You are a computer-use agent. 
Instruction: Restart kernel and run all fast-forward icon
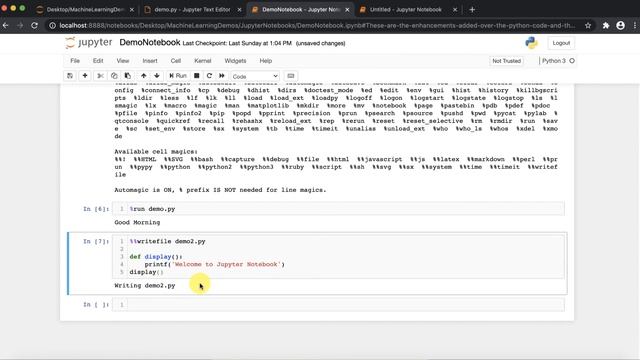[x=222, y=76]
